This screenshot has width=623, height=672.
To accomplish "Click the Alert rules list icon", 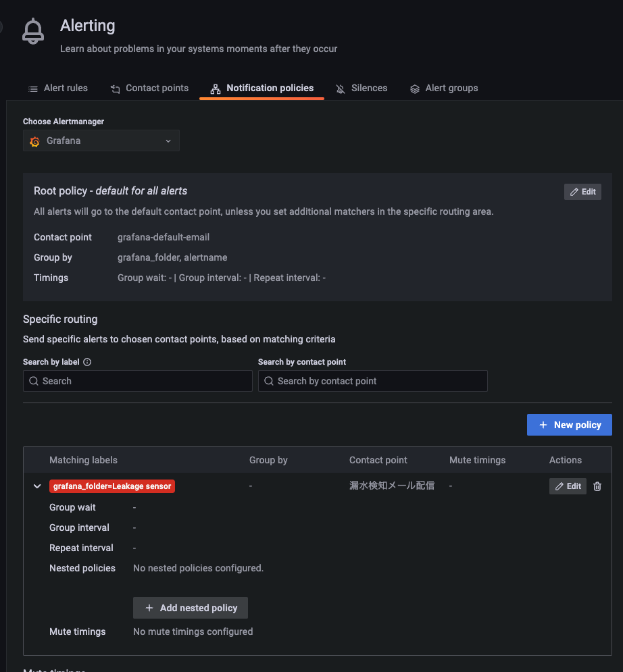I will [33, 88].
